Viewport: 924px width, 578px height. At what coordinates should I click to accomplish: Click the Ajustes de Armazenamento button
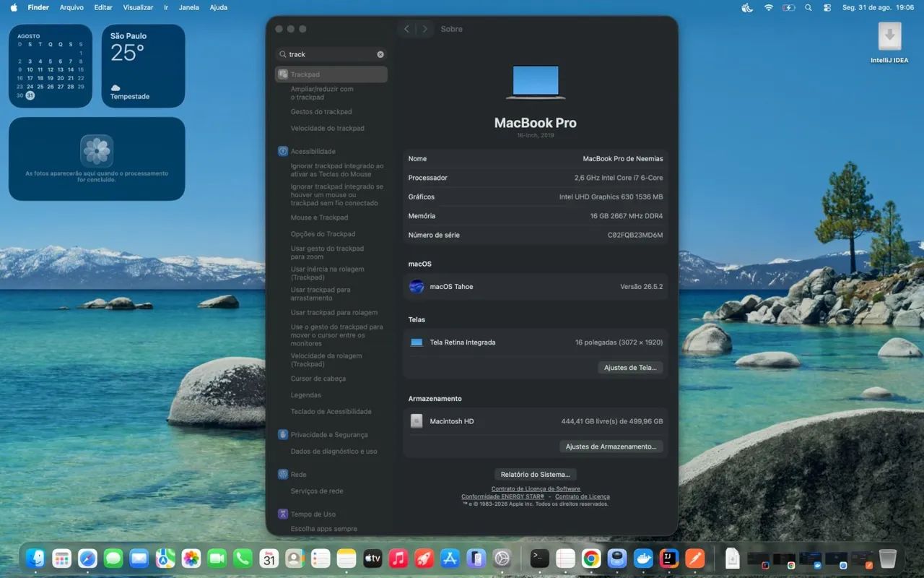611,447
